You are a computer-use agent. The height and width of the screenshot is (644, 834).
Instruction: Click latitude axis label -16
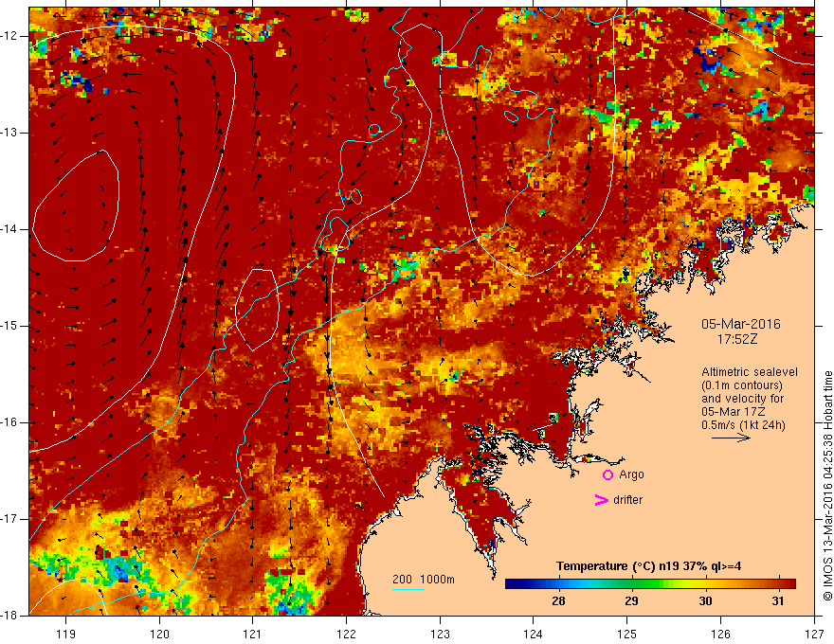pyautogui.click(x=9, y=422)
